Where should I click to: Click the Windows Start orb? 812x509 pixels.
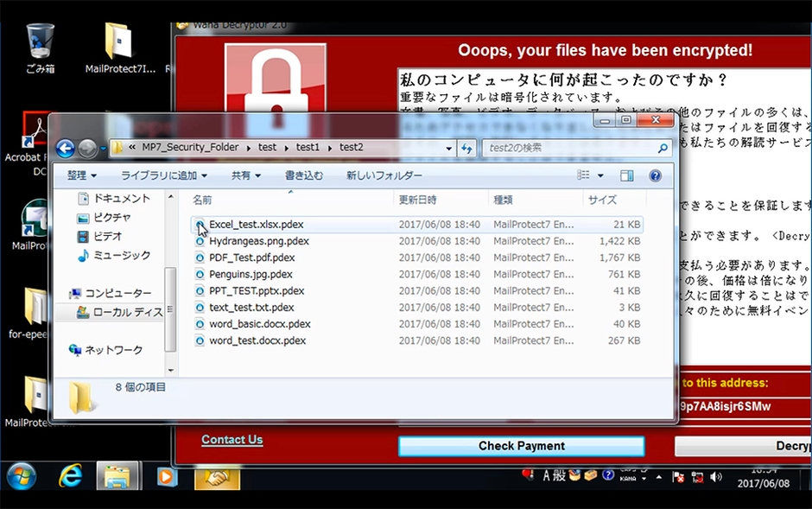21,476
